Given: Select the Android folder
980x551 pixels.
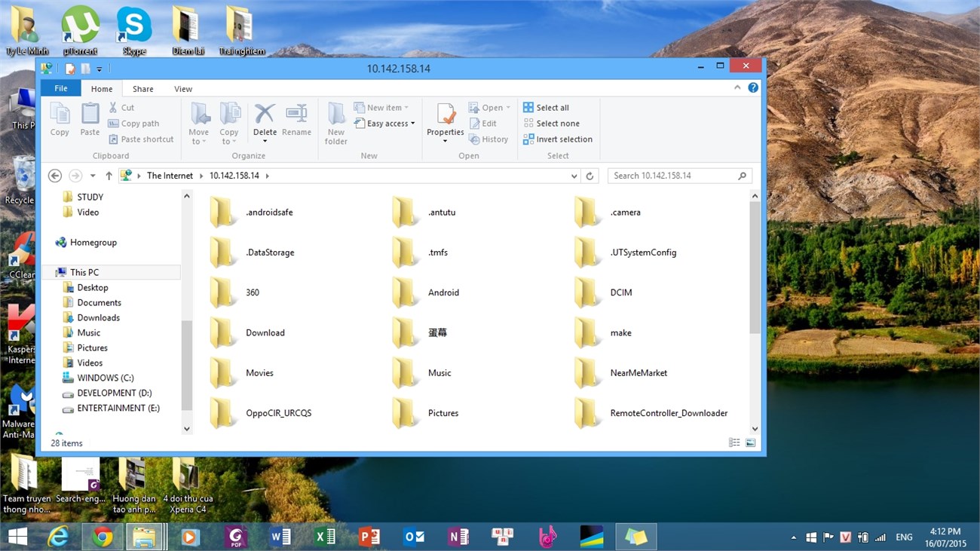Looking at the screenshot, I should [x=425, y=292].
